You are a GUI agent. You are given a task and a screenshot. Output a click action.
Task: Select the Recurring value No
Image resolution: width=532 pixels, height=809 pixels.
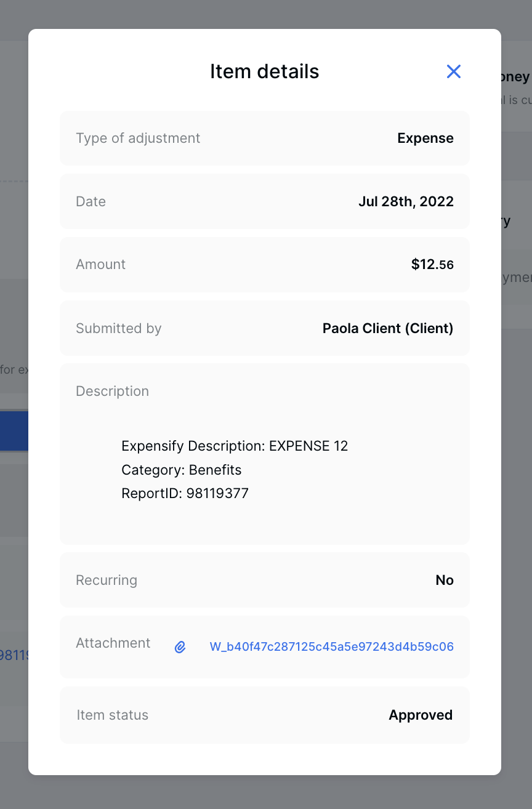click(x=445, y=581)
